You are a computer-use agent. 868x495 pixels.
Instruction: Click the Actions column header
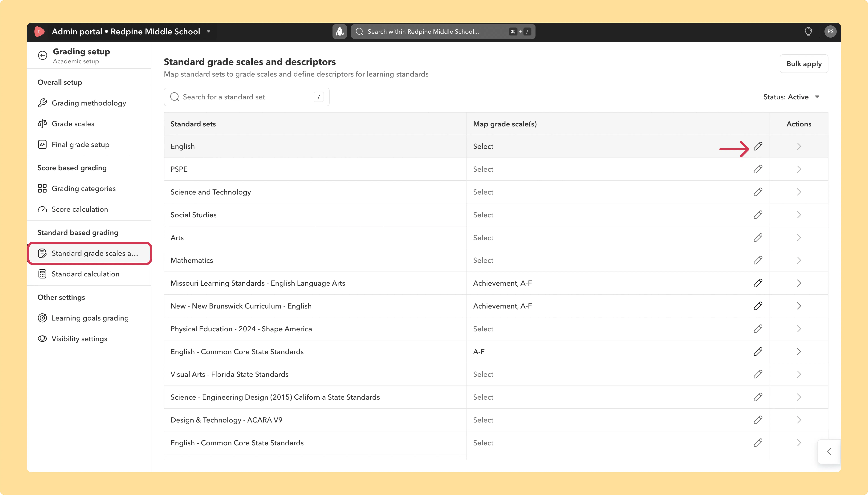[x=799, y=124]
